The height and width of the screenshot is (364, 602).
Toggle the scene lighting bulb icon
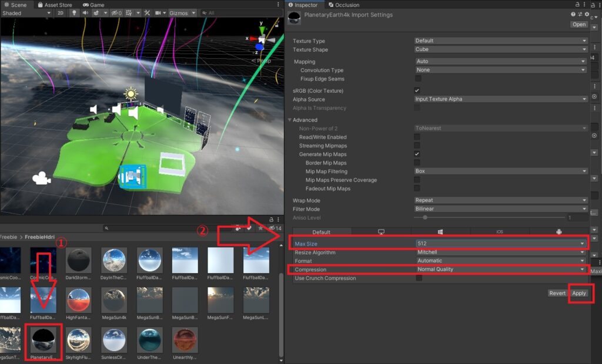point(74,13)
